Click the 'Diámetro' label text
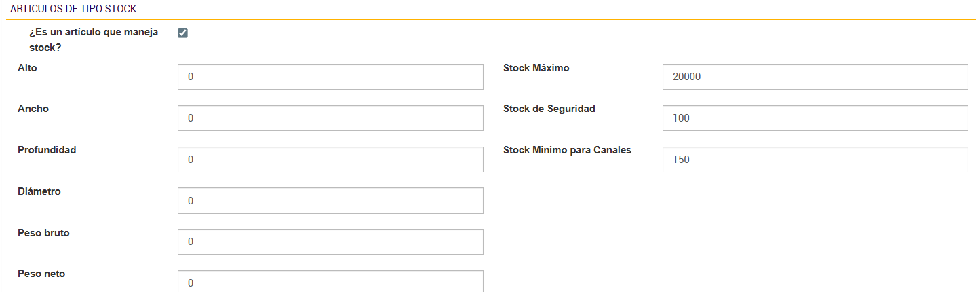The image size is (980, 292). 39,191
